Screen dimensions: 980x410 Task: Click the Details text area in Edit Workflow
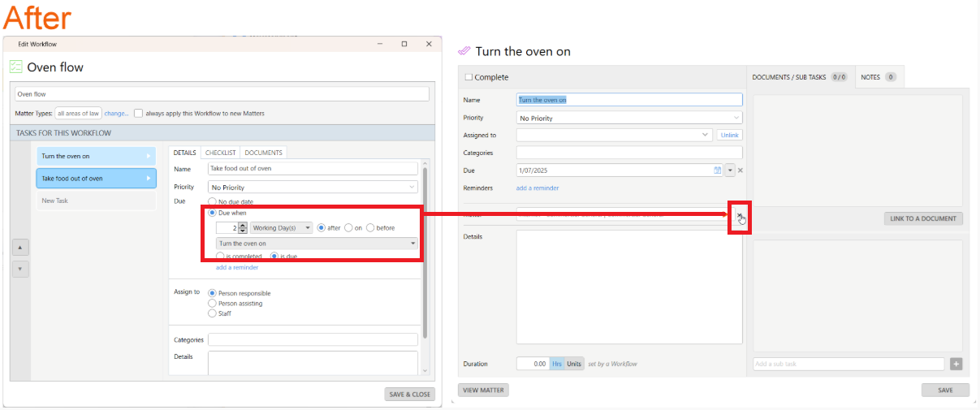[313, 362]
